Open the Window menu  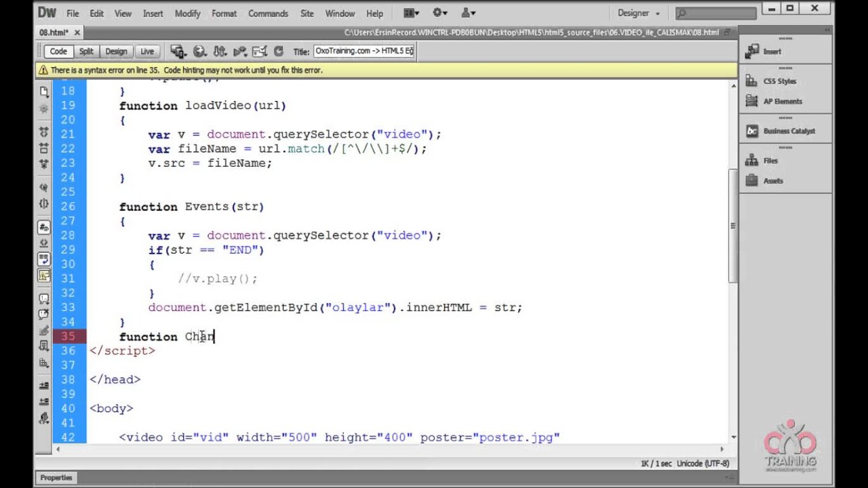click(340, 14)
